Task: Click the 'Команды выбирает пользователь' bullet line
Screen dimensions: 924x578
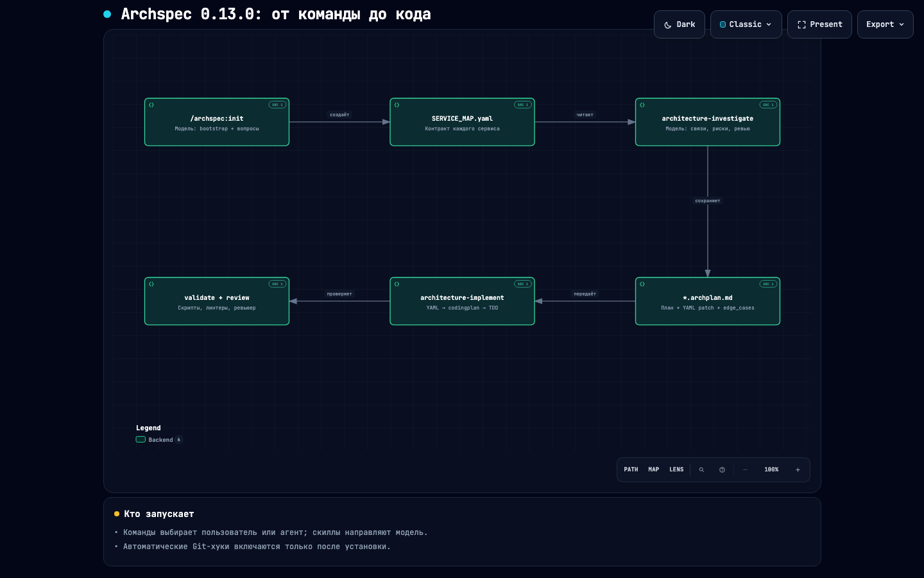Action: [x=275, y=532]
